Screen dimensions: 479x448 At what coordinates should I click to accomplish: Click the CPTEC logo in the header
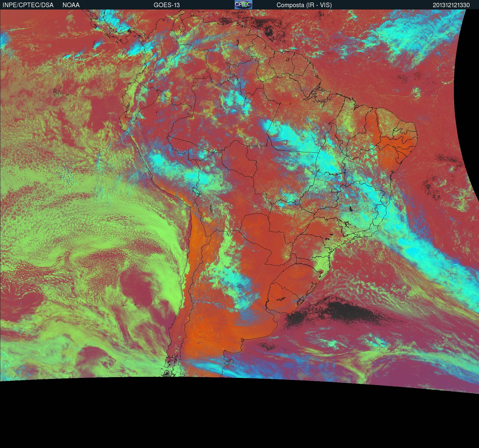tap(243, 5)
